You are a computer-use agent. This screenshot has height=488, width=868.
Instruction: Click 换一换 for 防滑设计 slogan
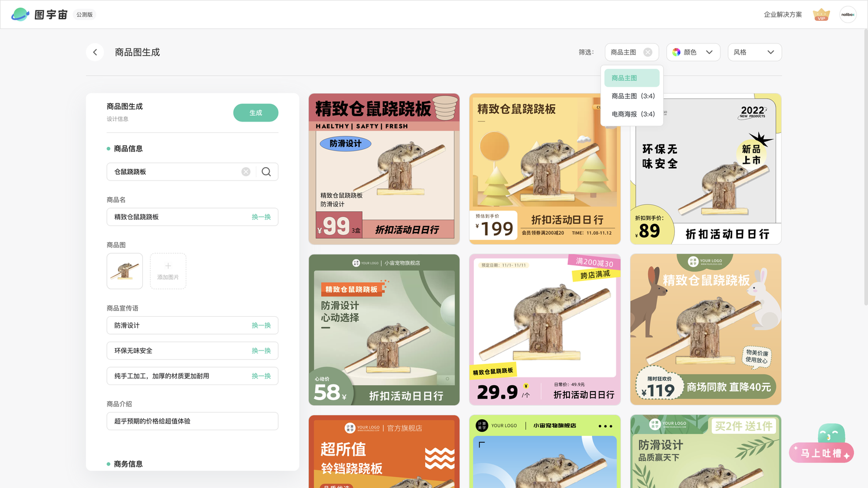(261, 326)
